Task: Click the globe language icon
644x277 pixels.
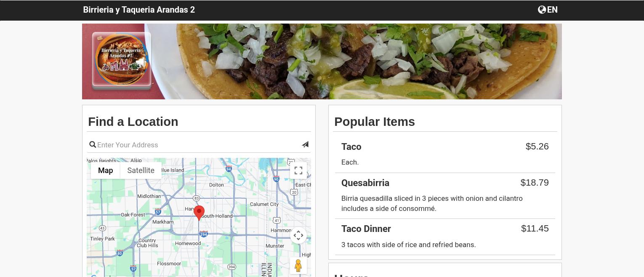Action: point(542,10)
